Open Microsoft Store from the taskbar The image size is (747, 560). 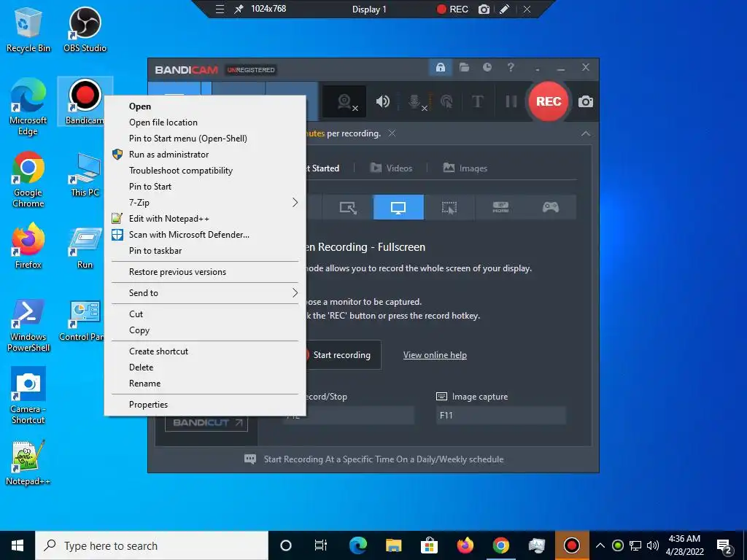click(429, 545)
